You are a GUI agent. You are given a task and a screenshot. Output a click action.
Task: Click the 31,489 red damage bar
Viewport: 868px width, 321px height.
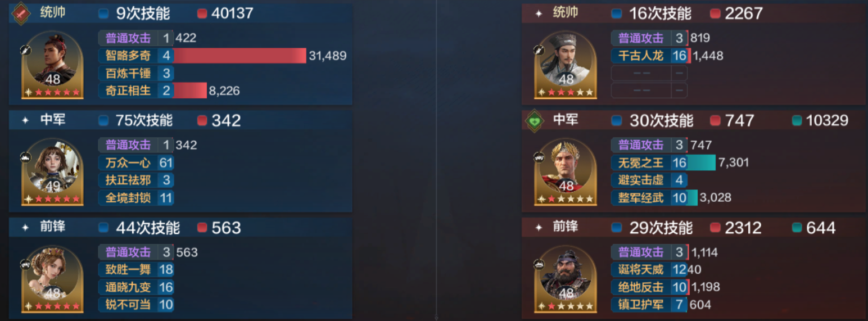(240, 56)
